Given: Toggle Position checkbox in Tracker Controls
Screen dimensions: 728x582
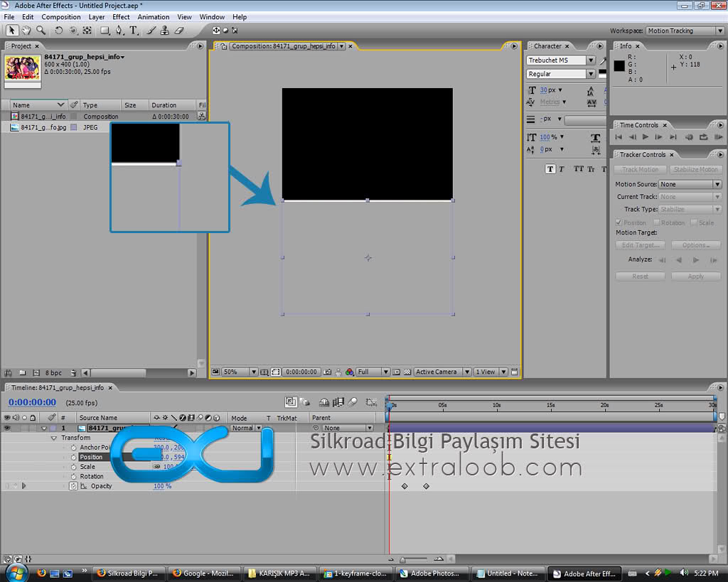Looking at the screenshot, I should pyautogui.click(x=619, y=222).
